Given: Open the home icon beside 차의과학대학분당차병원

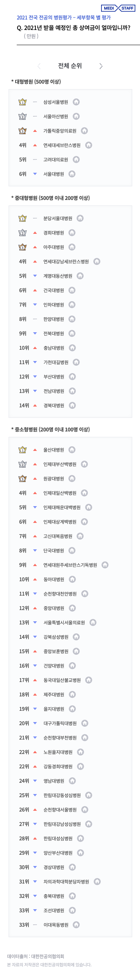Looking at the screenshot, I should tap(97, 882).
